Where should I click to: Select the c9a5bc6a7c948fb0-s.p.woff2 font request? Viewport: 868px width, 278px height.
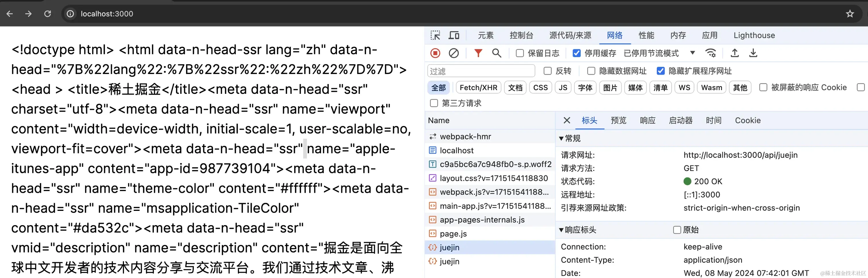pyautogui.click(x=490, y=164)
